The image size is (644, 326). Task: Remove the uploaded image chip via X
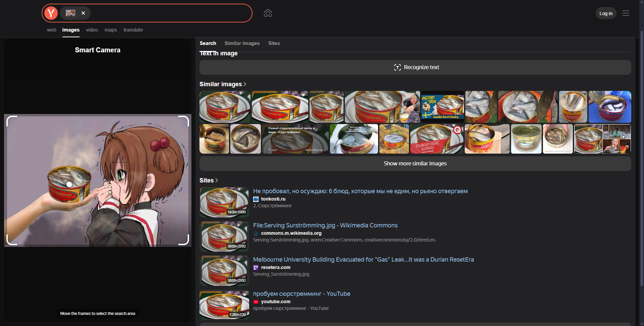tap(83, 13)
